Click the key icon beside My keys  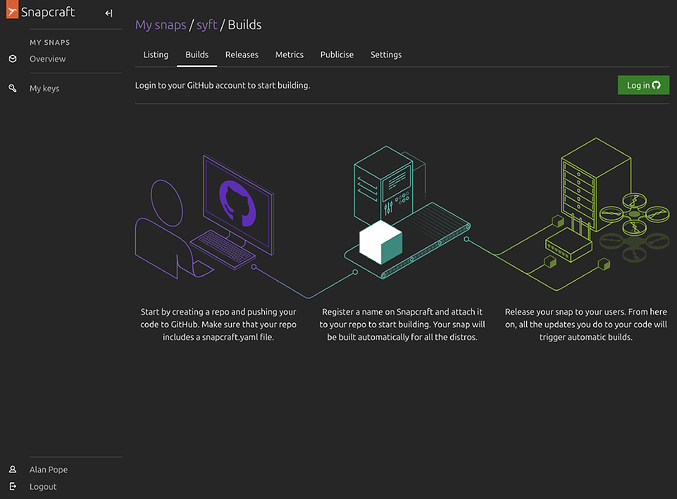12,89
